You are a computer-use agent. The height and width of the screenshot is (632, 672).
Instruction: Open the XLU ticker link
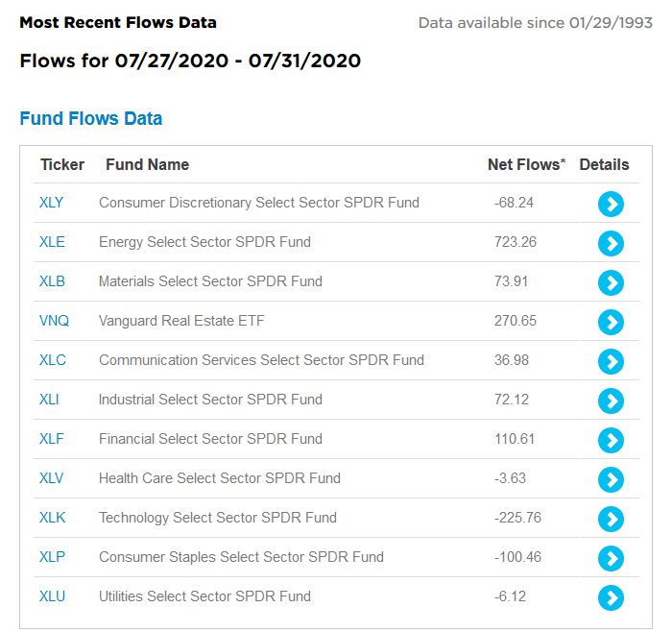[x=52, y=596]
